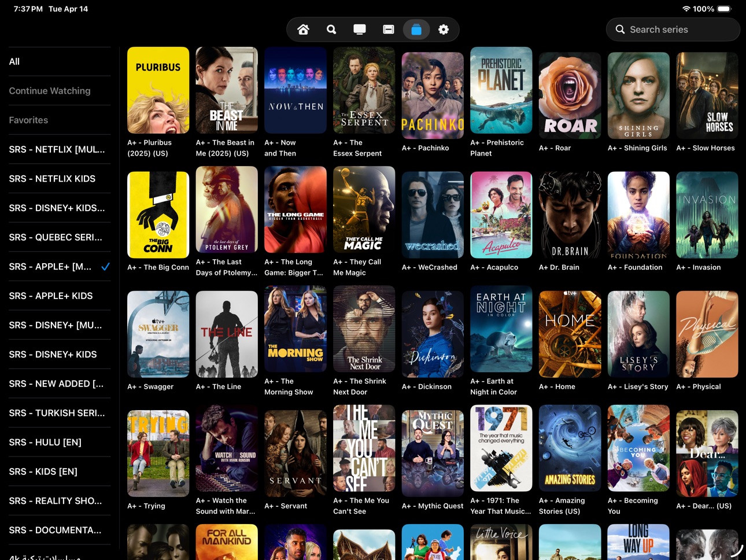746x560 pixels.
Task: Open the Movies film strip icon
Action: point(389,30)
